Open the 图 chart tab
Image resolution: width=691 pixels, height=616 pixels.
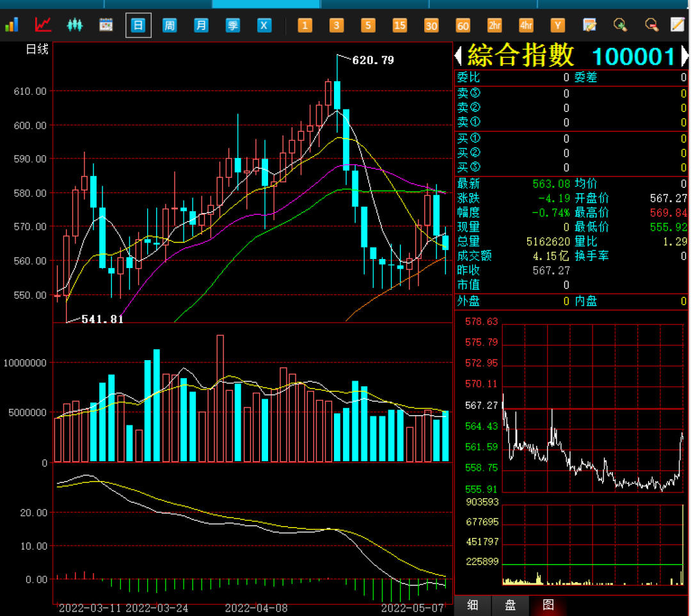coord(548,605)
